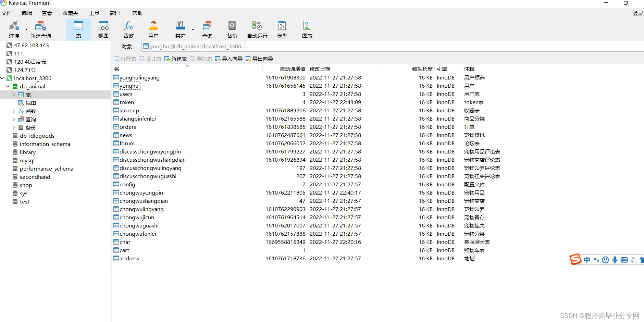Select the discusschongwuguashi table row

[308, 176]
